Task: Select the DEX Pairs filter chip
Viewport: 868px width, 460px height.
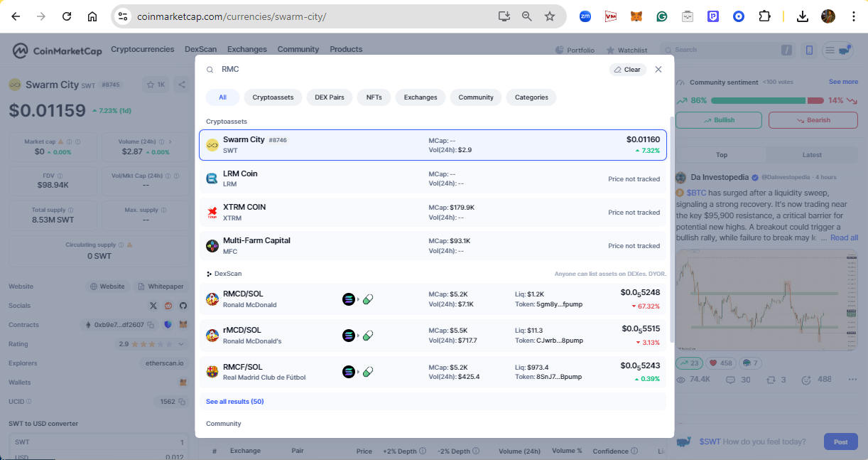Action: point(329,97)
